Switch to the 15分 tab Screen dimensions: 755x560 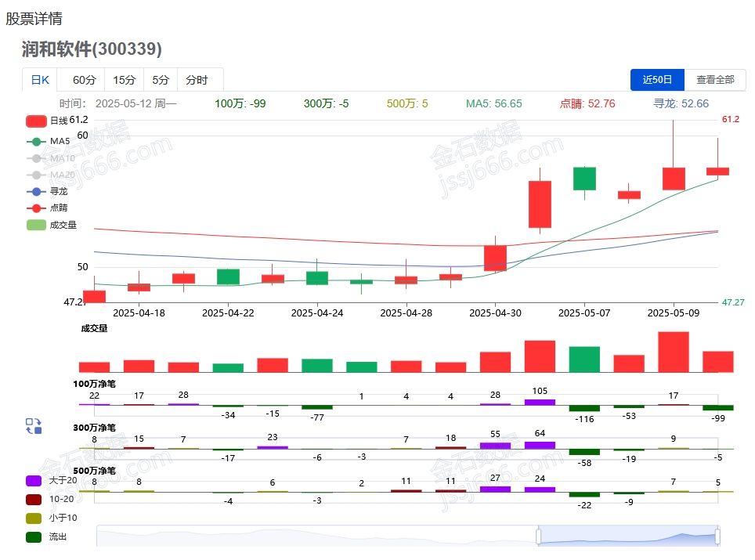tap(125, 80)
